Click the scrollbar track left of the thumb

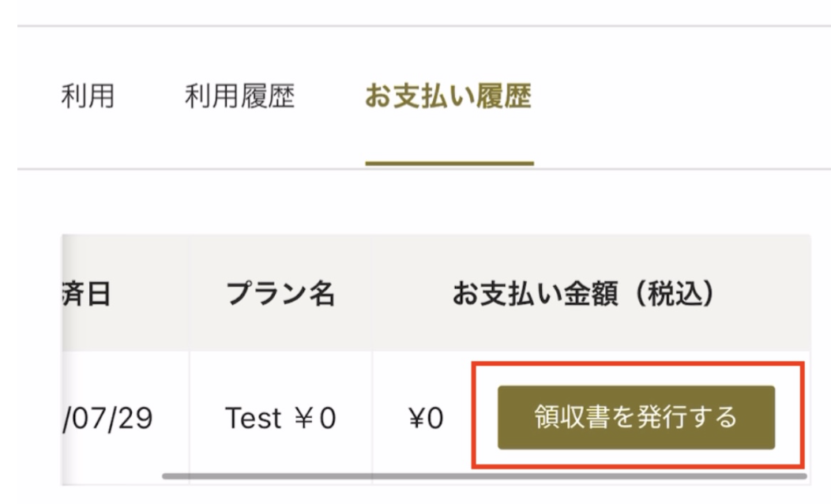point(111,476)
